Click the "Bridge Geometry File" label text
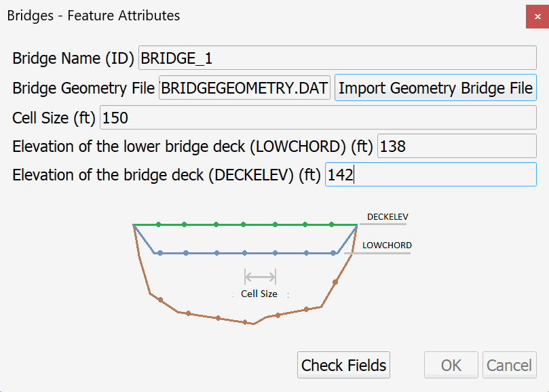This screenshot has height=392, width=549. [x=83, y=88]
